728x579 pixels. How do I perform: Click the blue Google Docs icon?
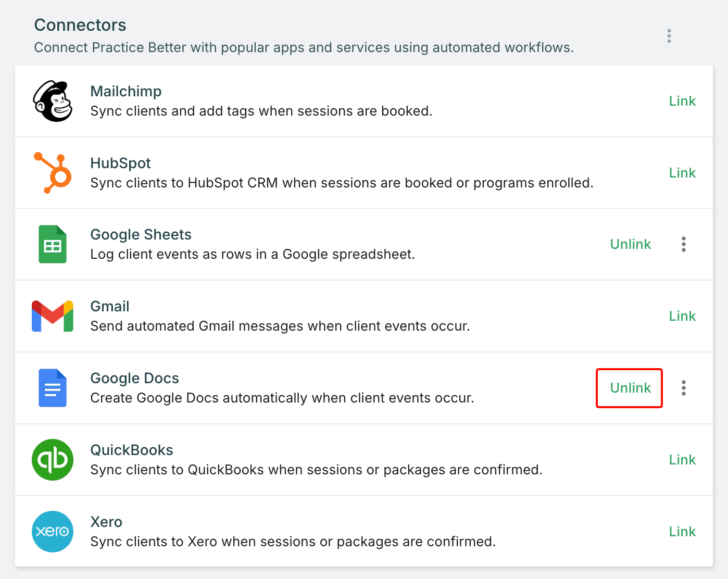coord(53,388)
